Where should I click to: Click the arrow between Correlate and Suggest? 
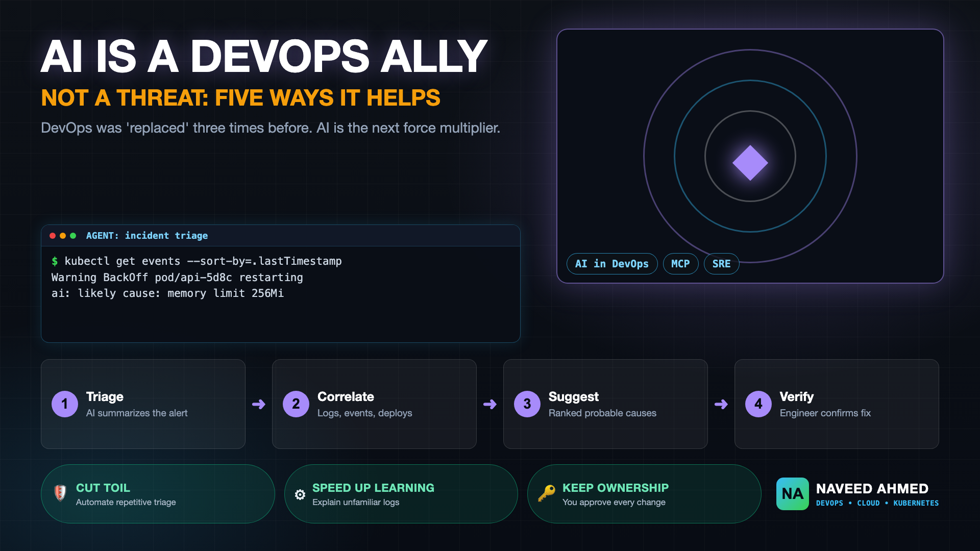click(490, 405)
